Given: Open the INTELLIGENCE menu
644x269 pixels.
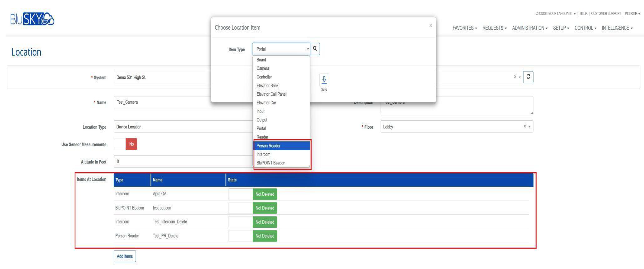Looking at the screenshot, I should [x=617, y=28].
